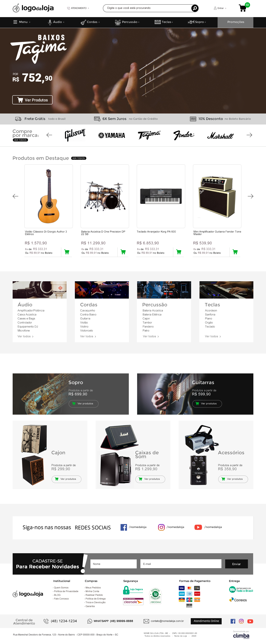266x644 pixels.
Task: Add Violão Clássico Di Giorgio to cart
Action: pos(67,252)
